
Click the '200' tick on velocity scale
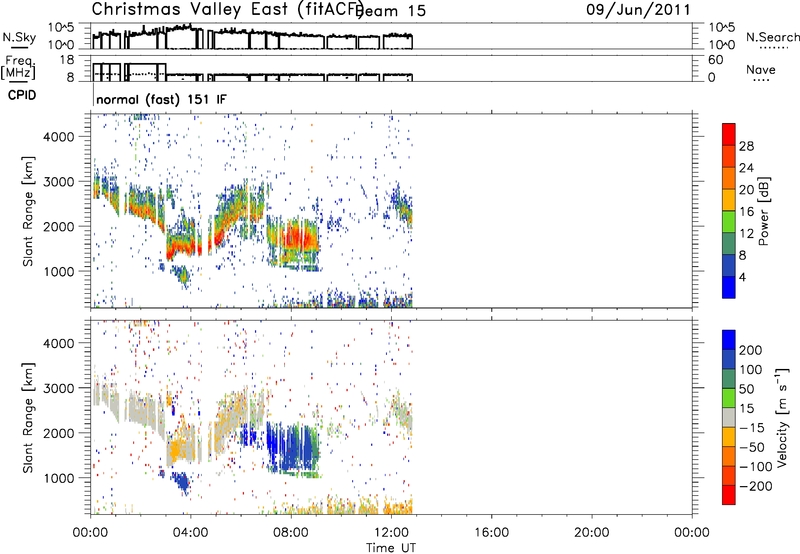tap(751, 350)
